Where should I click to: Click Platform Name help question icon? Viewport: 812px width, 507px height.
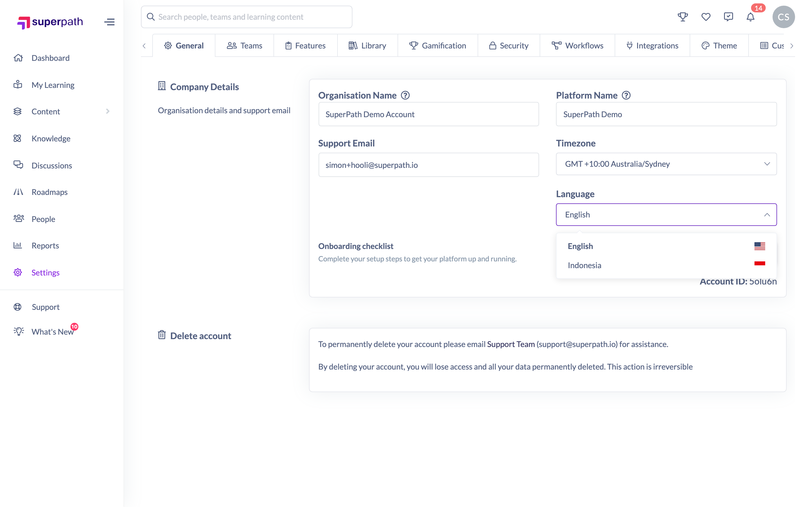click(626, 95)
